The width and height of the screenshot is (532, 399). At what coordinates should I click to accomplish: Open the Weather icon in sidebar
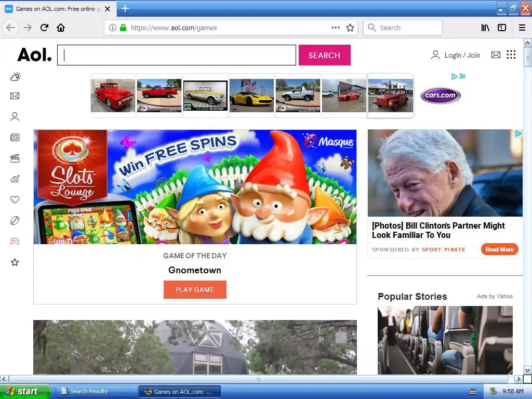15,76
